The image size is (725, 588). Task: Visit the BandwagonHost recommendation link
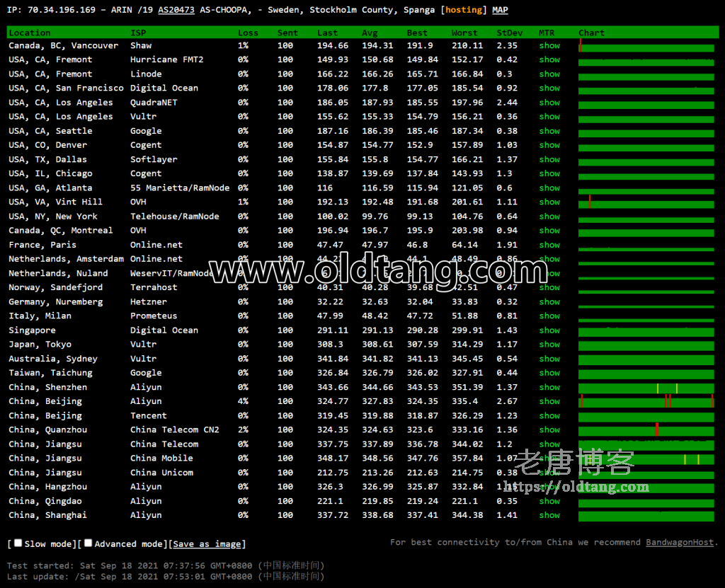coord(679,543)
